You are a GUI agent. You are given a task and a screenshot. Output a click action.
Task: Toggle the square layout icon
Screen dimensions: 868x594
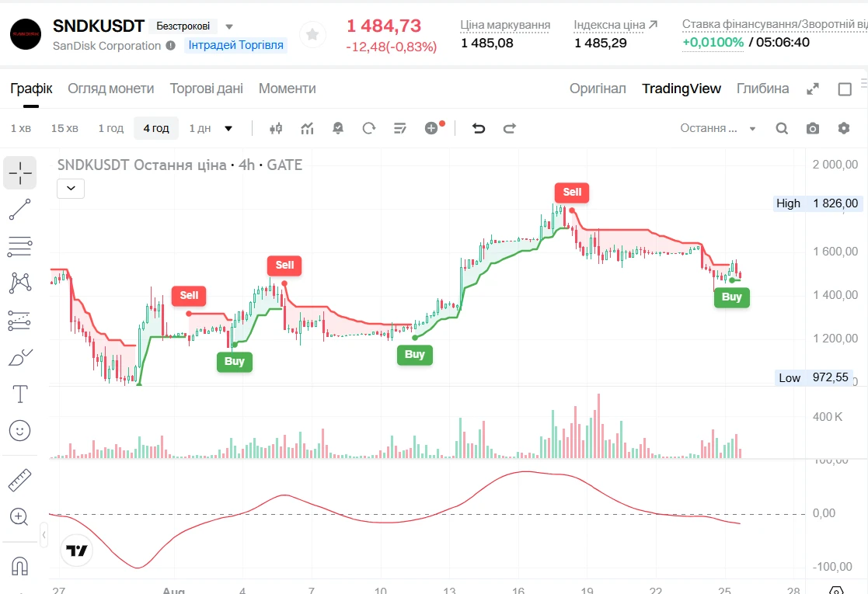(845, 89)
